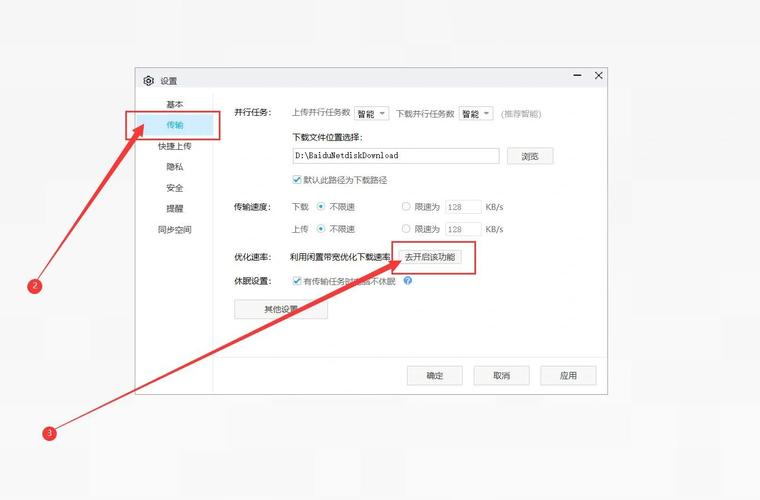Click the upload speed limit KB/s field
Image resolution: width=760 pixels, height=500 pixels.
coord(463,229)
